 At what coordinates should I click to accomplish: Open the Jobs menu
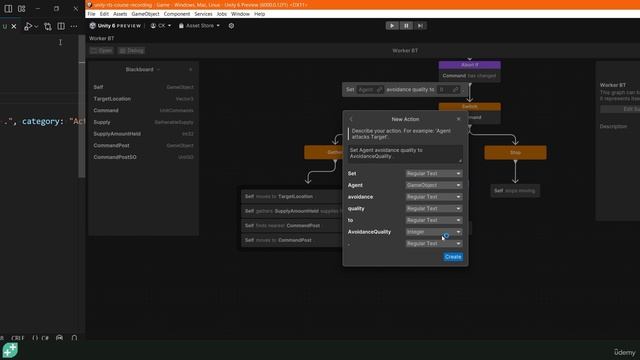[x=222, y=14]
